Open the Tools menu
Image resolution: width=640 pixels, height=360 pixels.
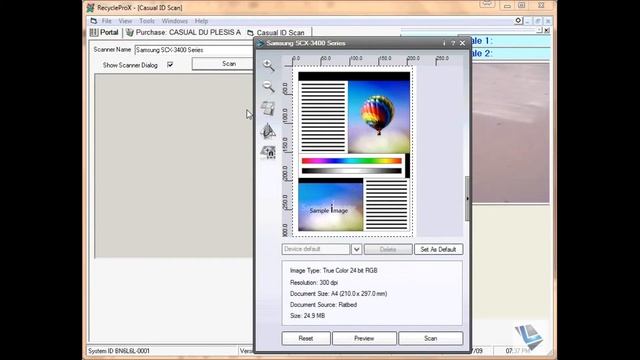pyautogui.click(x=147, y=21)
